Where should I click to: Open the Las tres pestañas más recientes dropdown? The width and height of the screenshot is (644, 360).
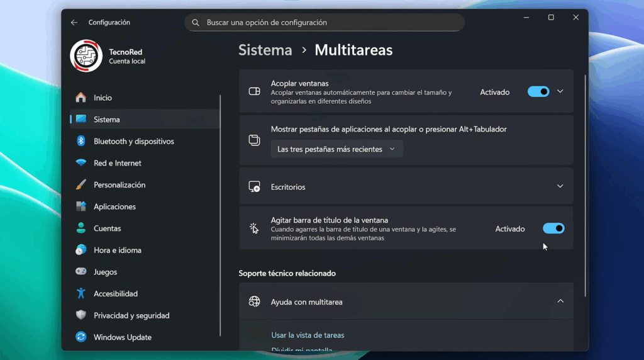(336, 149)
